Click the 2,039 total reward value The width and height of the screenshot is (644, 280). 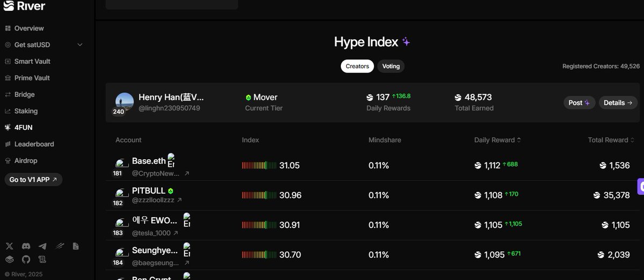pos(619,255)
